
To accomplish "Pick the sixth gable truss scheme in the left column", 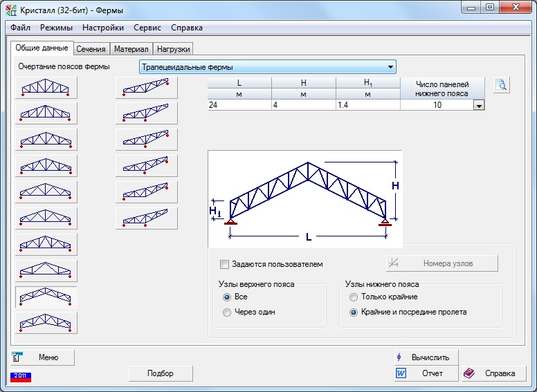I will coord(46,218).
